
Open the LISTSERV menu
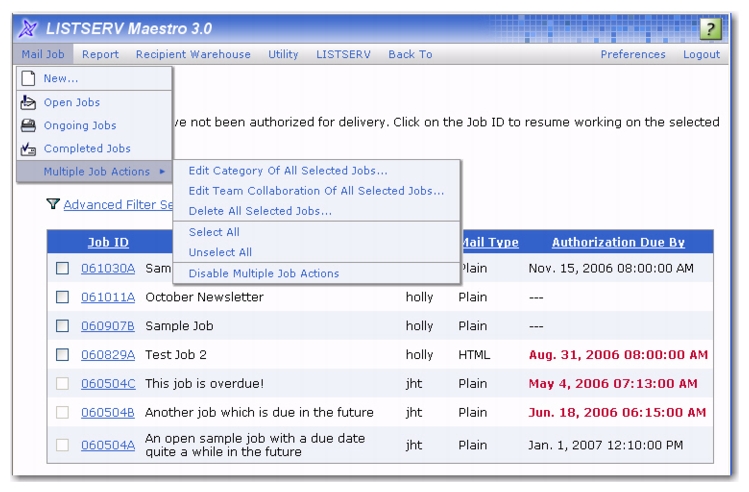coord(343,54)
